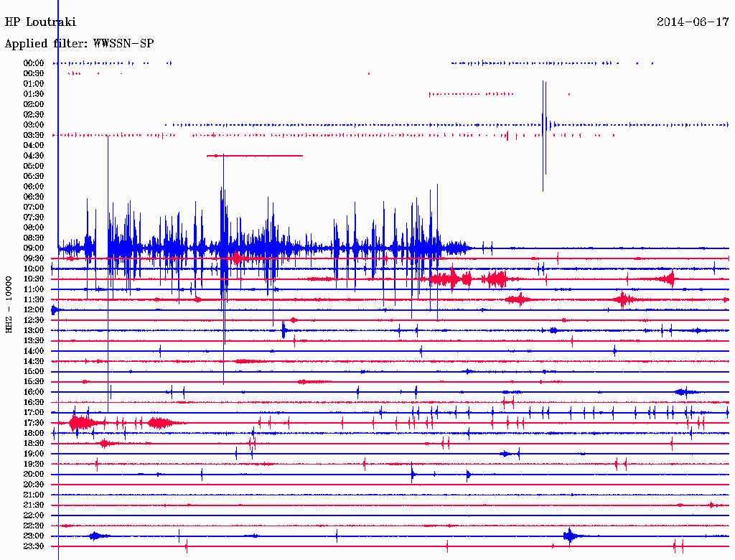Click the station title 'HP Loutraki'
This screenshot has height=560, width=735.
pos(40,22)
